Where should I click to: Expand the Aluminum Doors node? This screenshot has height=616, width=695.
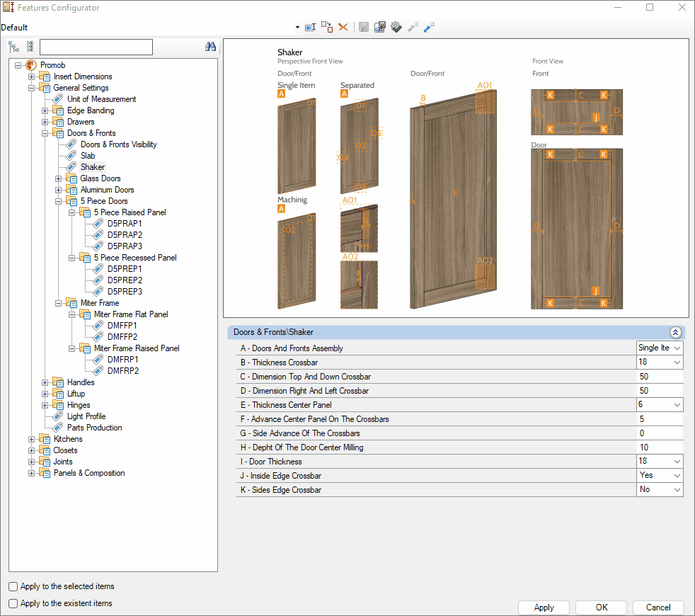pyautogui.click(x=59, y=190)
